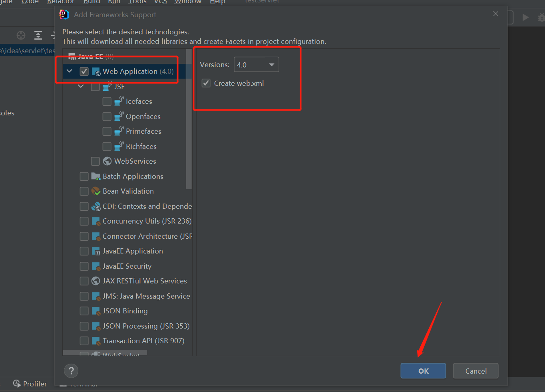
Task: Click the JSF framework icon
Action: (107, 86)
